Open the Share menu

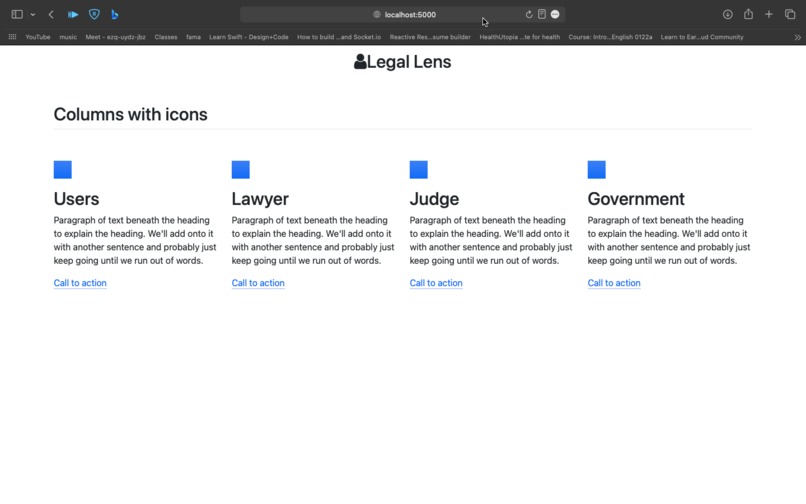click(748, 14)
